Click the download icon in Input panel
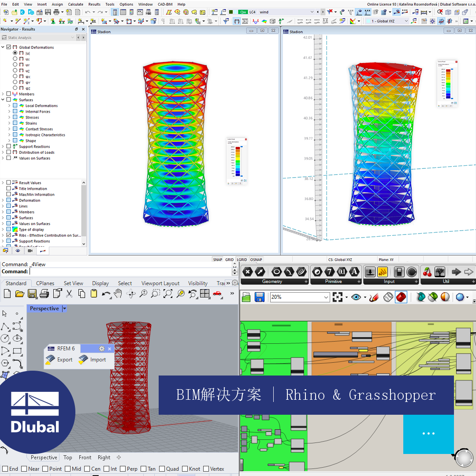This screenshot has width=476, height=476. [x=370, y=272]
